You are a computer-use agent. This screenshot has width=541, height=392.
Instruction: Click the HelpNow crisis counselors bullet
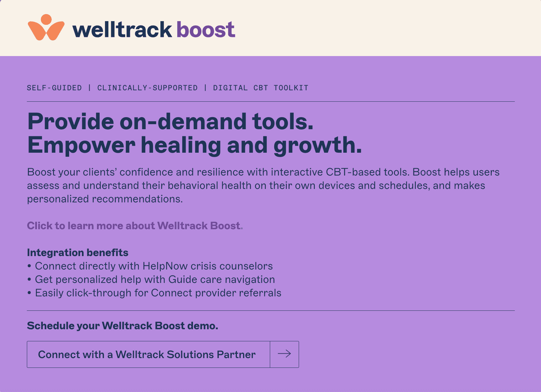[154, 266]
